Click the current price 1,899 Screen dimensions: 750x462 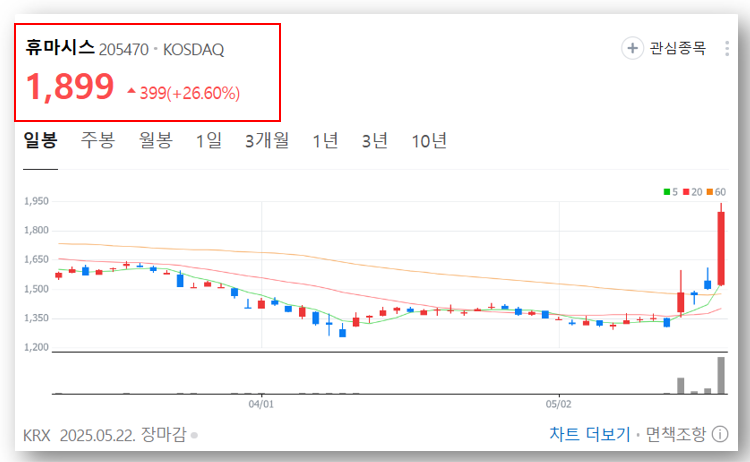point(70,87)
